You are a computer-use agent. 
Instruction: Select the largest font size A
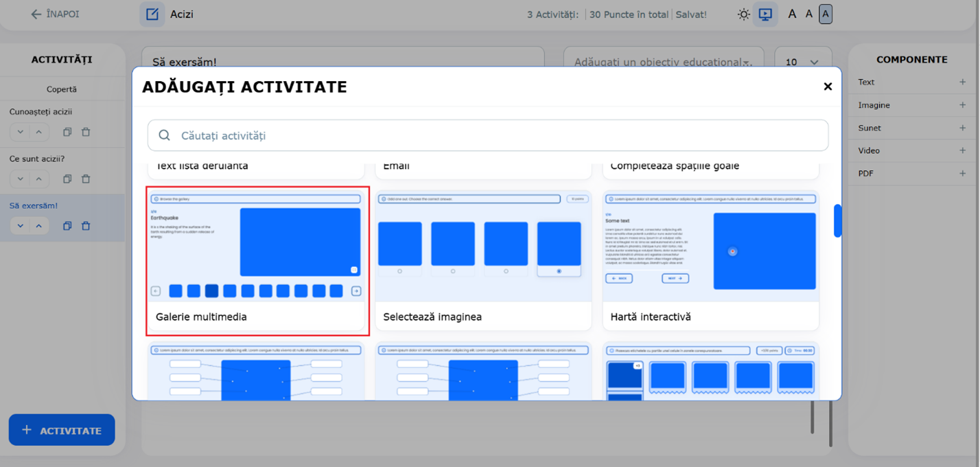click(826, 14)
